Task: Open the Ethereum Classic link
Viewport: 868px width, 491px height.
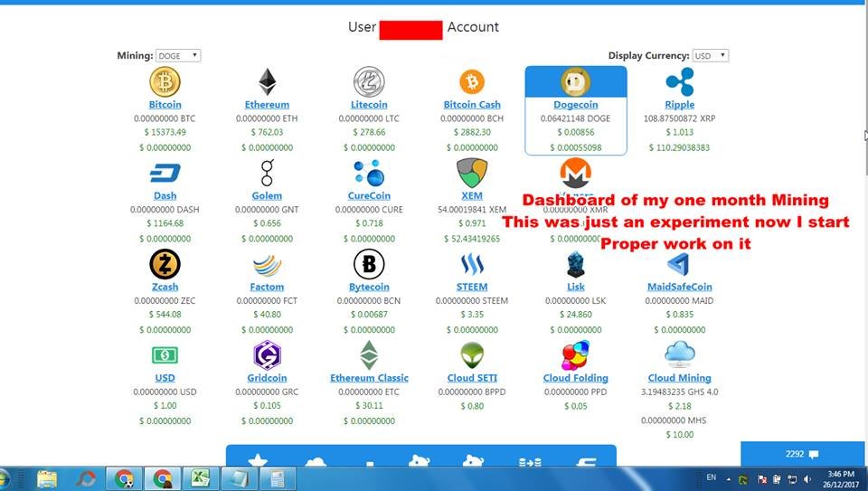Action: tap(369, 378)
